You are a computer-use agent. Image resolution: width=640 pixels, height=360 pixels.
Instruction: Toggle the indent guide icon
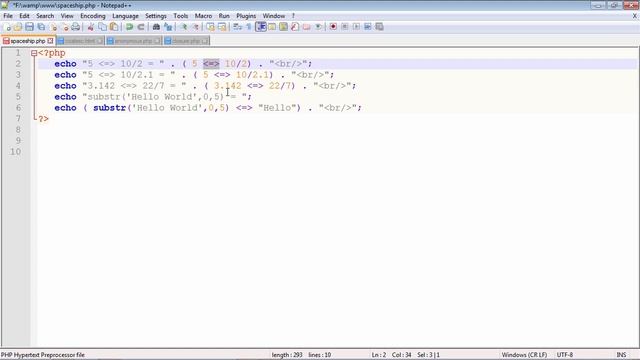click(x=260, y=27)
